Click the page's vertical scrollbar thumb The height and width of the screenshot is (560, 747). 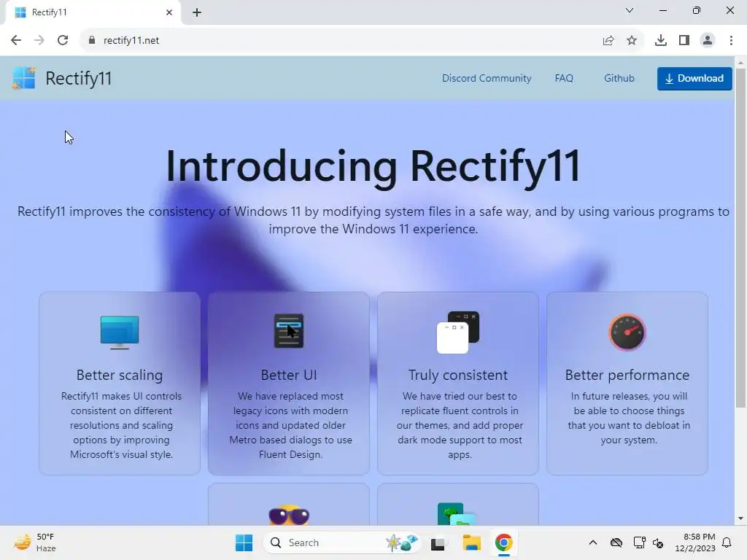pyautogui.click(x=740, y=238)
